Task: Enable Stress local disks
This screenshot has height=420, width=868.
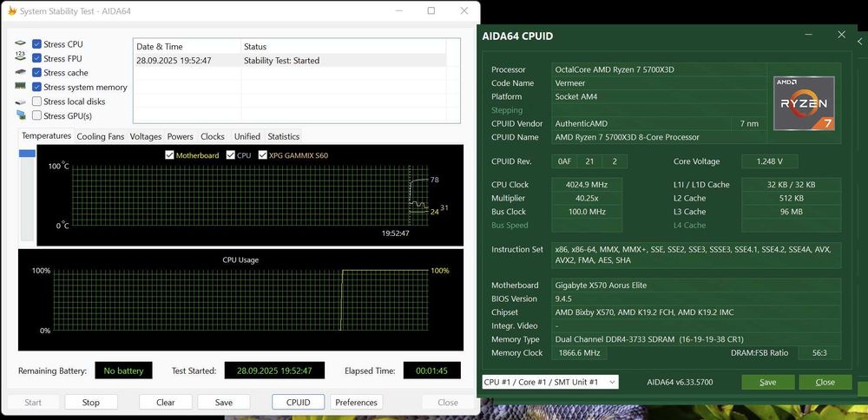Action: (36, 102)
